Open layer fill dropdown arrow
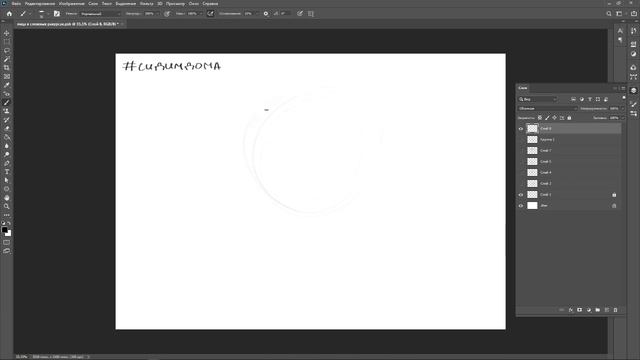 pos(622,118)
